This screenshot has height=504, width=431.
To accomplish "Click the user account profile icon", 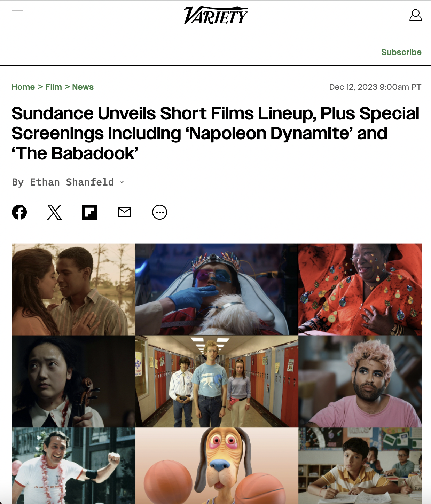I will 415,15.
